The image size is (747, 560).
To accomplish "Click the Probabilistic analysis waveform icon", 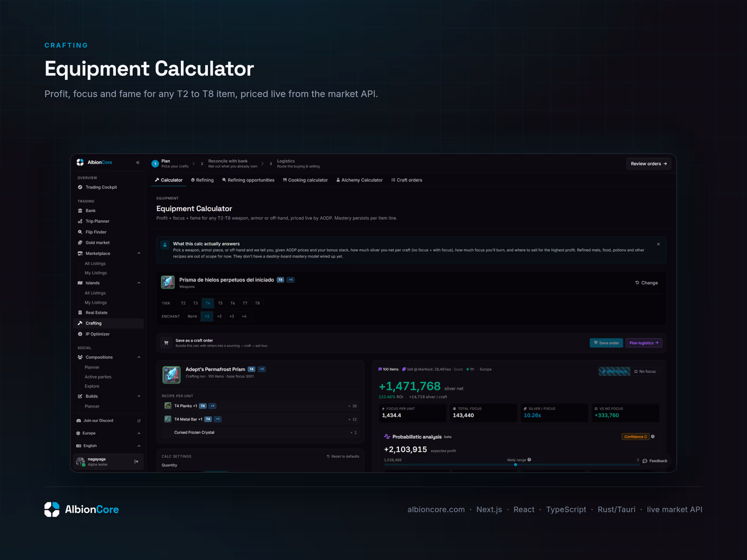I will 387,437.
